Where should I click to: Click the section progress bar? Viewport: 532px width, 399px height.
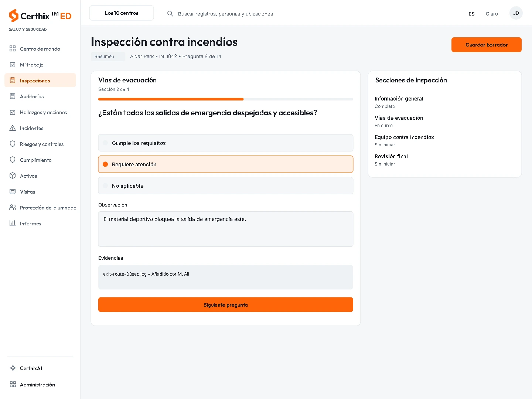pos(226,99)
